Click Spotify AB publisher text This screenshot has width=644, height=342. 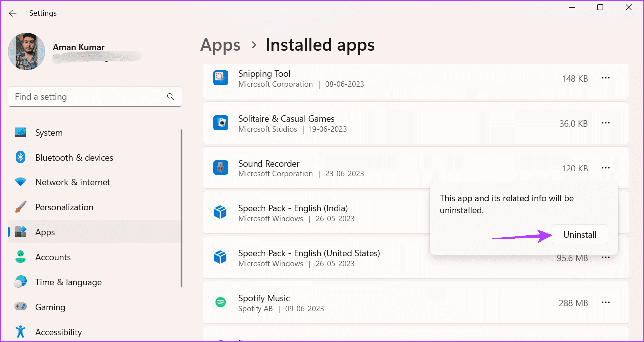(255, 309)
